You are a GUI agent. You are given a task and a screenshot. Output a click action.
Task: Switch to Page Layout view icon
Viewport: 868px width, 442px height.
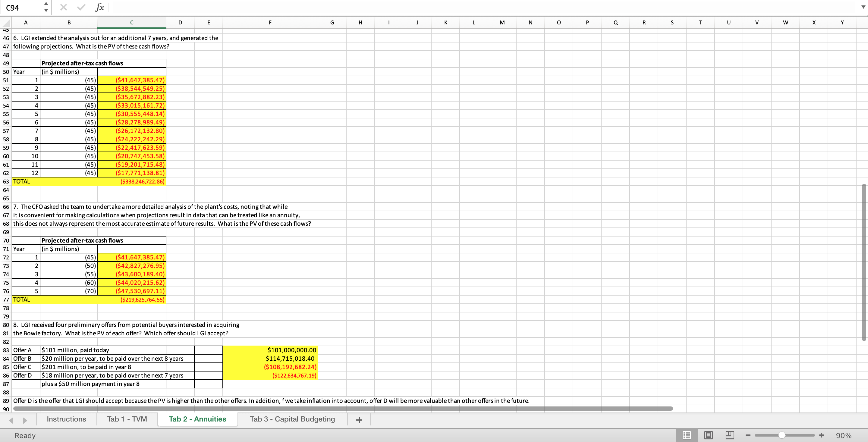coord(709,435)
